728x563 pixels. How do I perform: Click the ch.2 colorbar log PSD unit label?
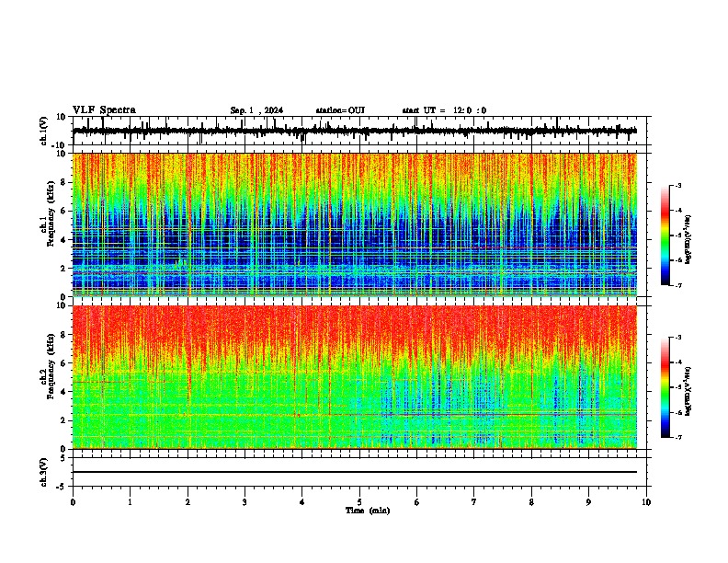click(x=688, y=391)
